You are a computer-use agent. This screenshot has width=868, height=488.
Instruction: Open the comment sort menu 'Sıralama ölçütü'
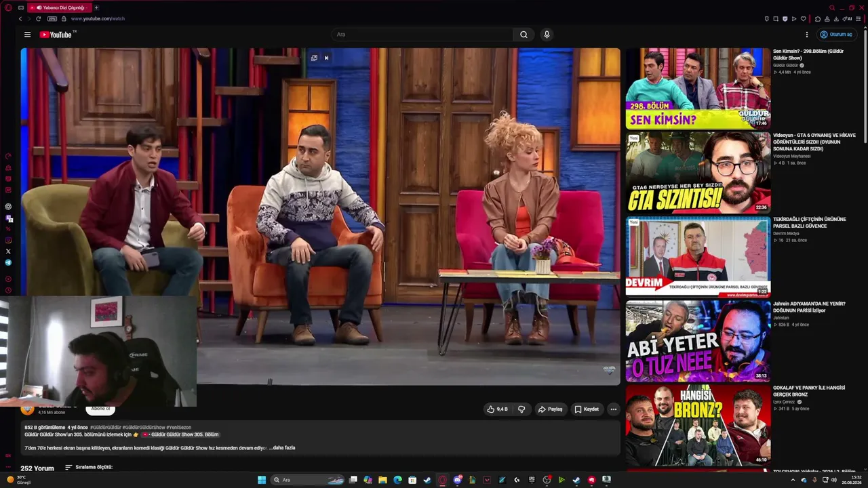click(89, 468)
